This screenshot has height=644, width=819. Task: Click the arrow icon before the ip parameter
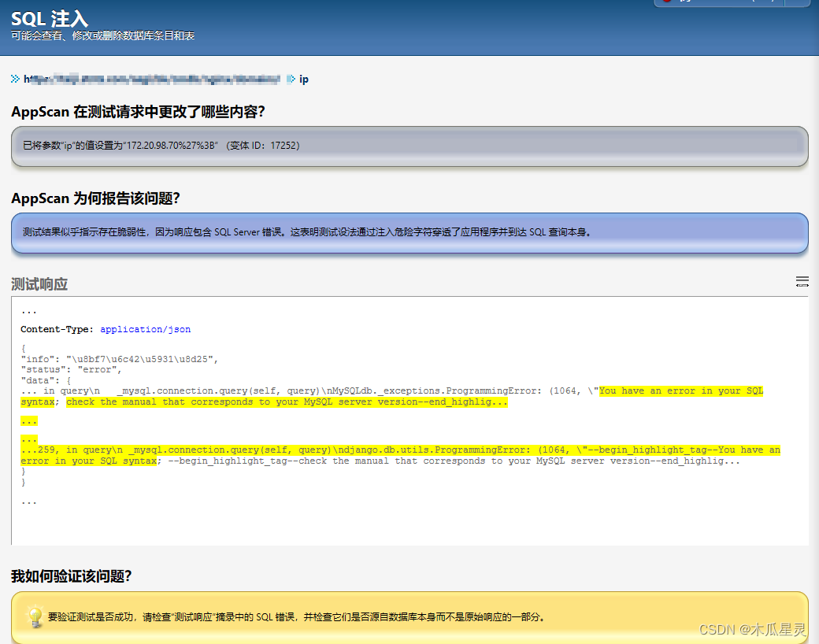(x=291, y=79)
